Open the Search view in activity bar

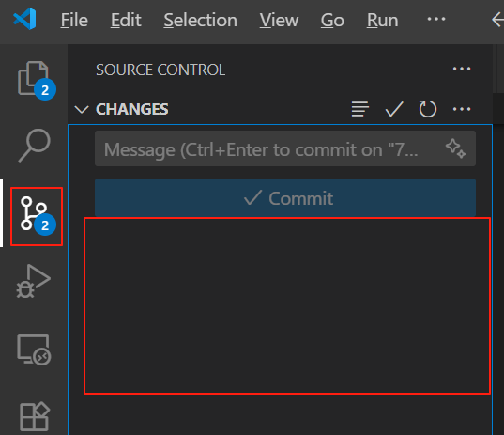click(x=34, y=145)
